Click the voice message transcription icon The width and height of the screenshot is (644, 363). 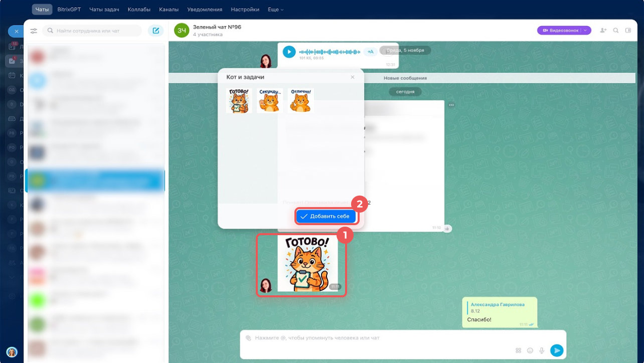pos(370,52)
